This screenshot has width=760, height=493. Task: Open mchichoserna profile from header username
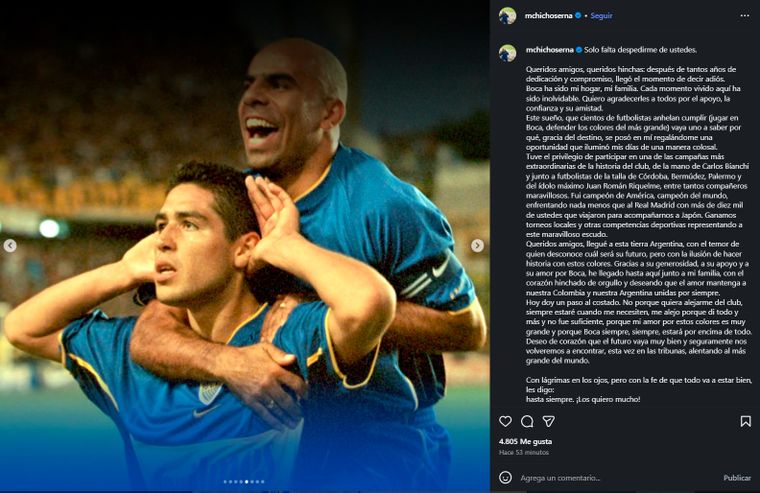click(548, 16)
